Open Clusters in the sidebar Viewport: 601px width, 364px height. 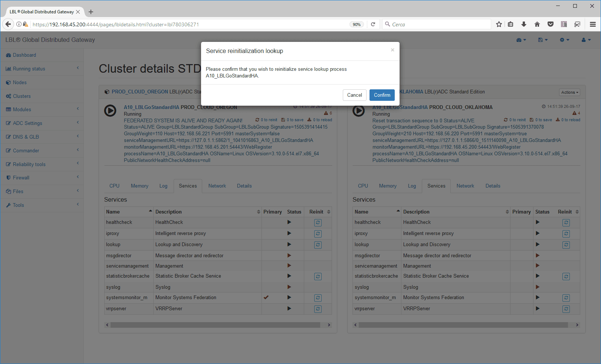[42, 96]
